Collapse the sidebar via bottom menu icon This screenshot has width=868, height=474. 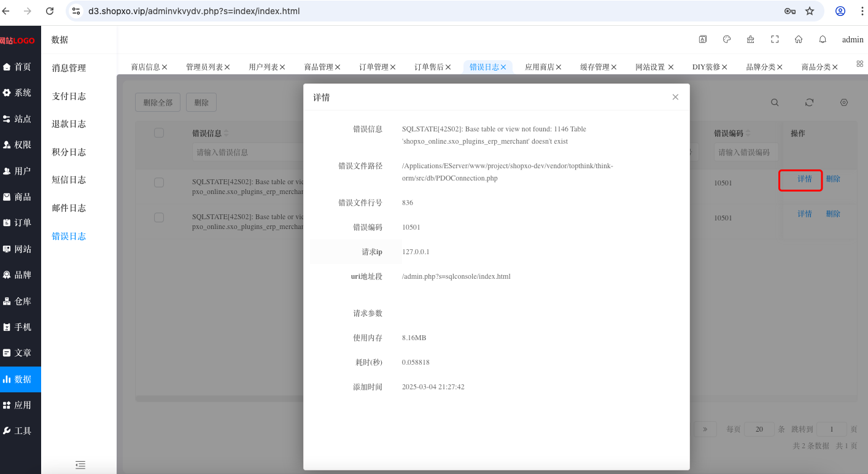(80, 465)
